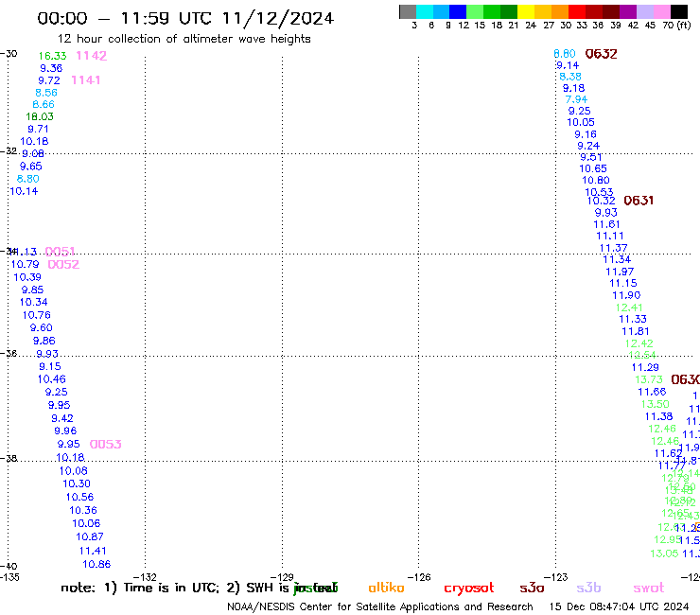Select the 10.79 wave height value
The height and width of the screenshot is (615, 700).
coord(25,264)
